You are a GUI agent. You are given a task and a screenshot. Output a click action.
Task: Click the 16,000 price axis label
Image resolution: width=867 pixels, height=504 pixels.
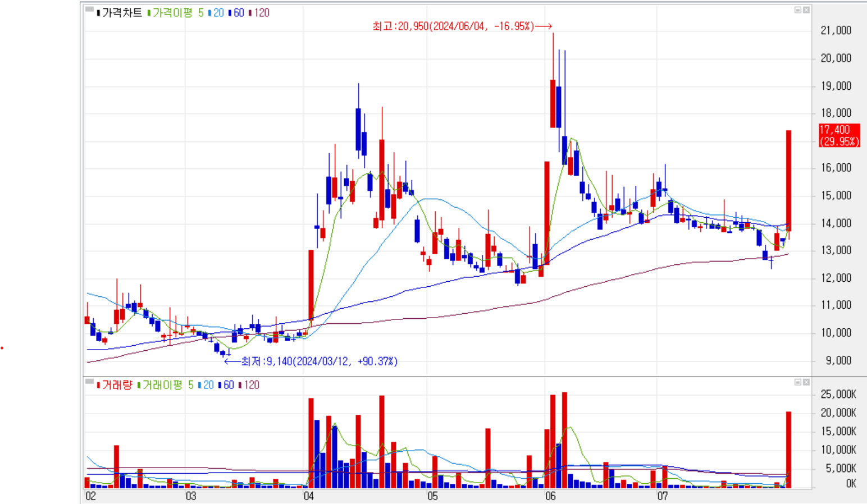click(x=836, y=168)
